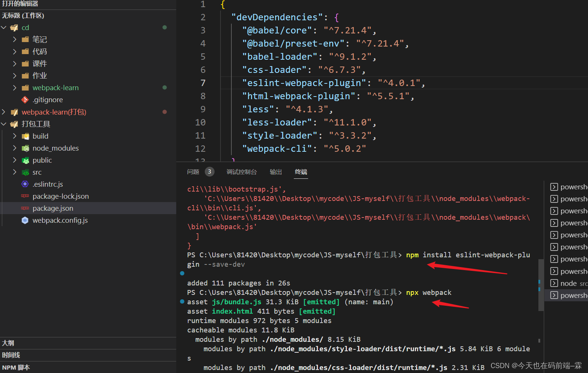Click the topmost powershell terminal icon
The image size is (588, 373).
[554, 187]
